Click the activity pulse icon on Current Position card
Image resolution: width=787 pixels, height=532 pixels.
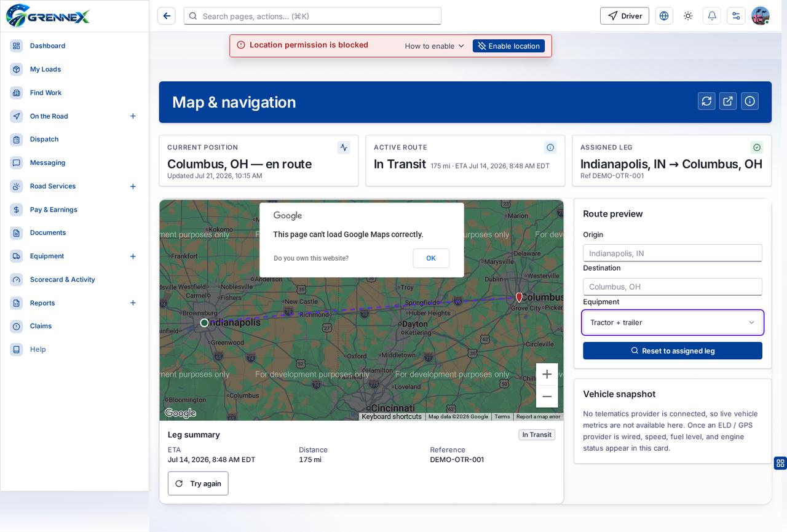point(344,148)
